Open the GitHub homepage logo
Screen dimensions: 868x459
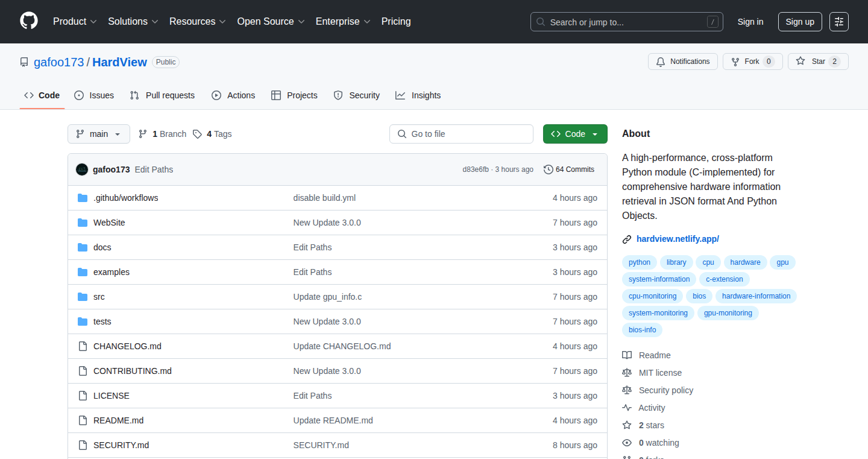pos(29,21)
